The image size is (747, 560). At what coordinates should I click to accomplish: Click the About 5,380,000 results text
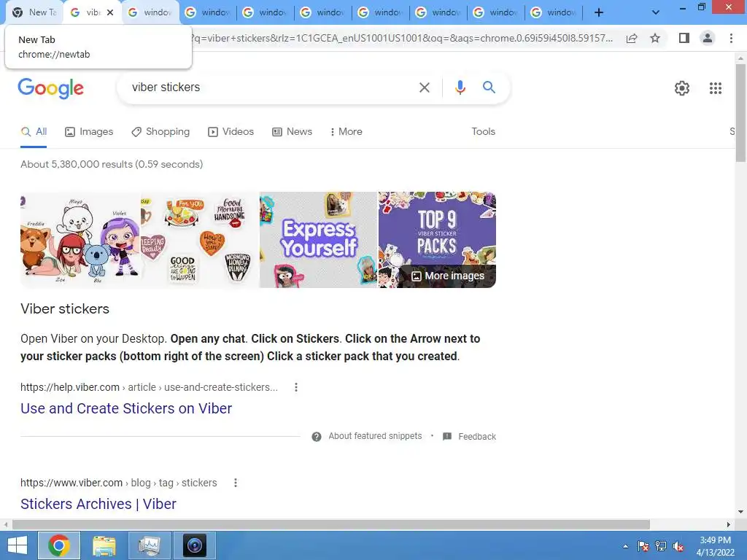point(112,164)
